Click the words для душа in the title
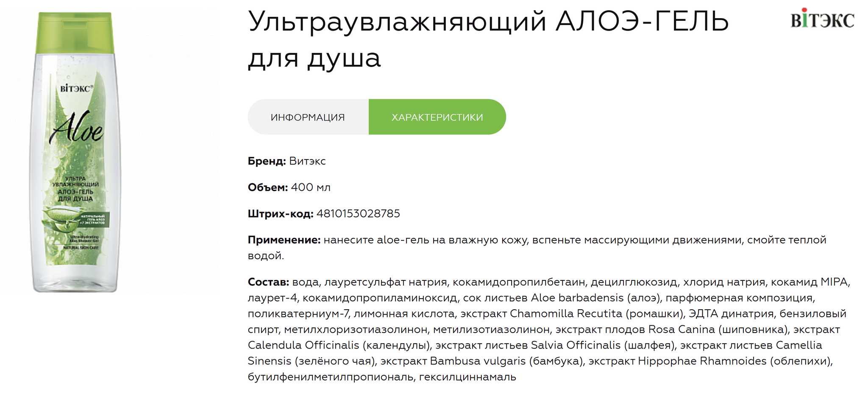Image resolution: width=868 pixels, height=397 pixels. click(314, 58)
